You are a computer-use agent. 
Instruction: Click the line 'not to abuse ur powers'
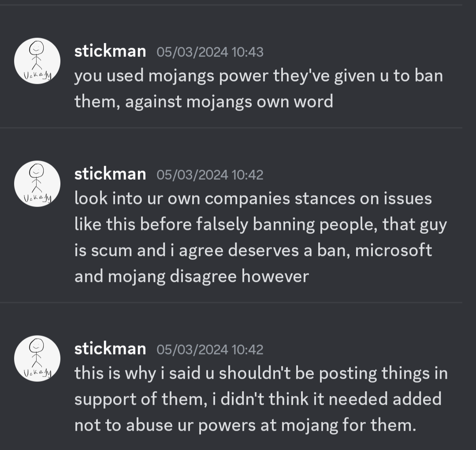click(x=245, y=425)
